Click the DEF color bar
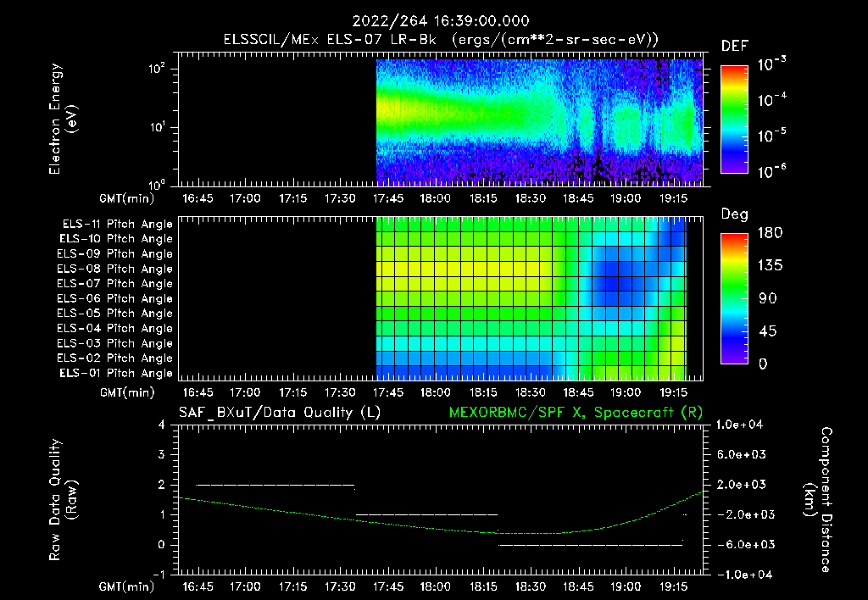 coord(734,119)
